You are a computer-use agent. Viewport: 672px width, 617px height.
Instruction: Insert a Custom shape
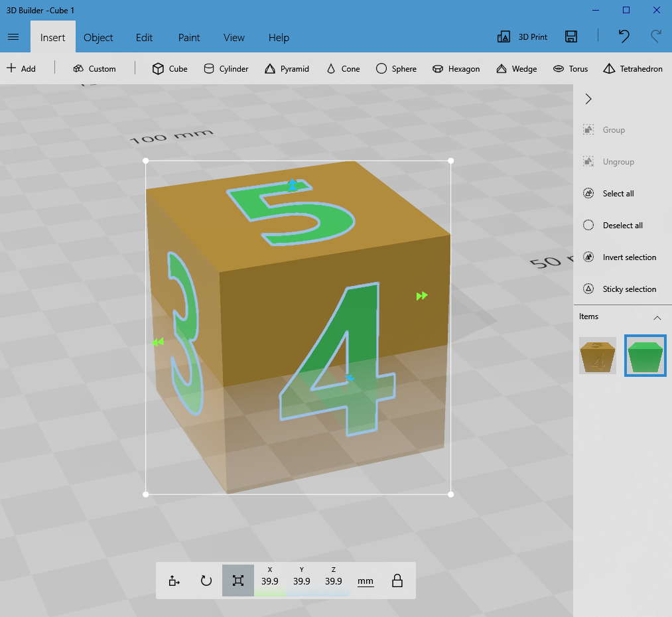[94, 68]
